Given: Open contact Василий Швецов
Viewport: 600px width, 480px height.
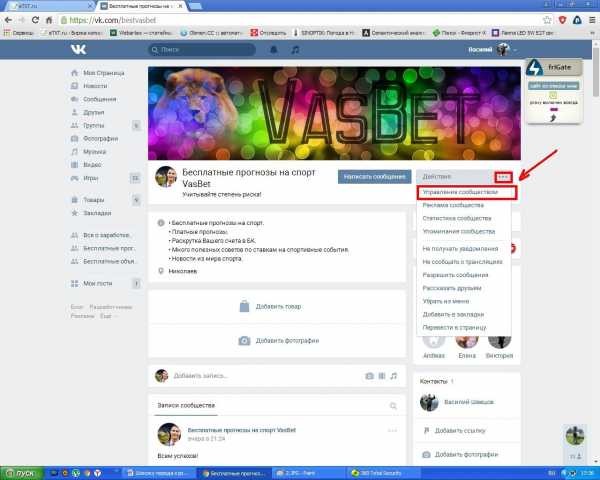Looking at the screenshot, I should 469,402.
